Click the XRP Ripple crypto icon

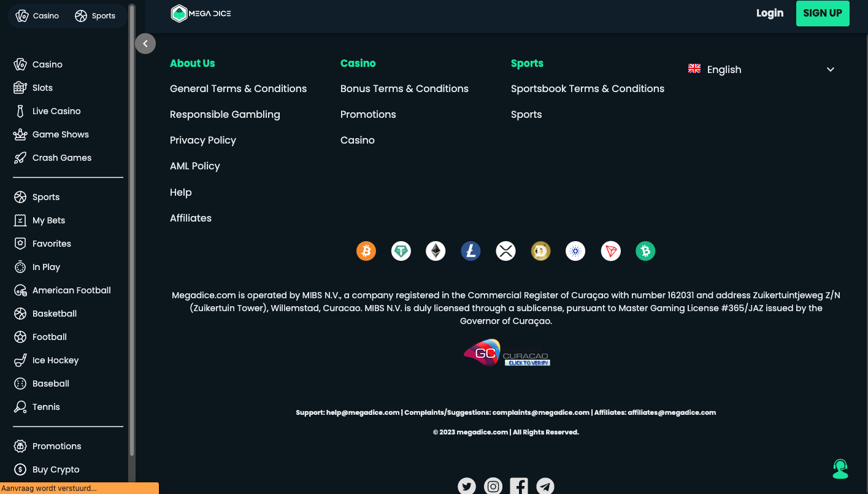click(505, 251)
